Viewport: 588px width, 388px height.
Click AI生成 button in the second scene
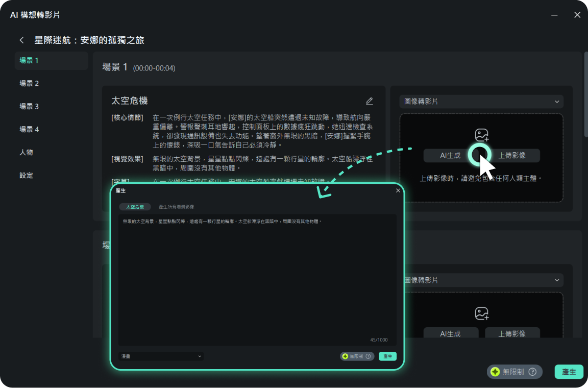pos(451,333)
